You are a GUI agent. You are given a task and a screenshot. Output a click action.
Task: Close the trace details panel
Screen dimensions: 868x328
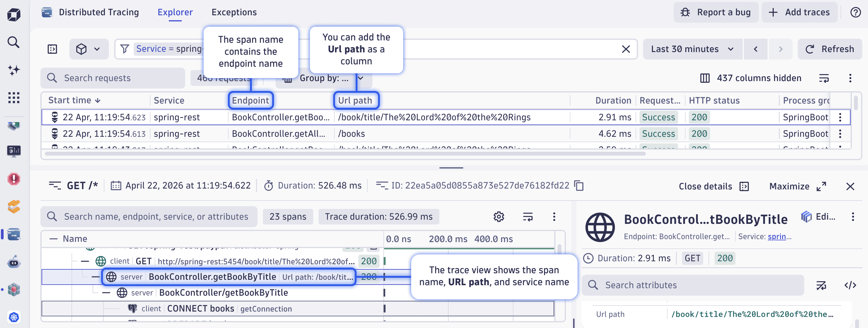click(714, 186)
